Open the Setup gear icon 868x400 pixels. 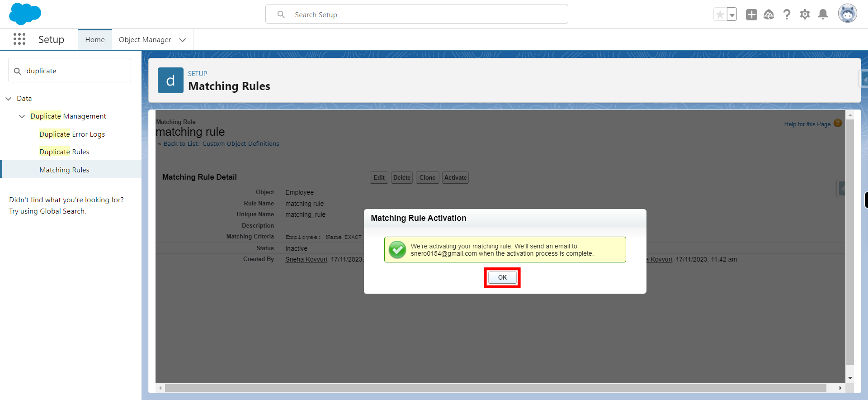click(805, 14)
